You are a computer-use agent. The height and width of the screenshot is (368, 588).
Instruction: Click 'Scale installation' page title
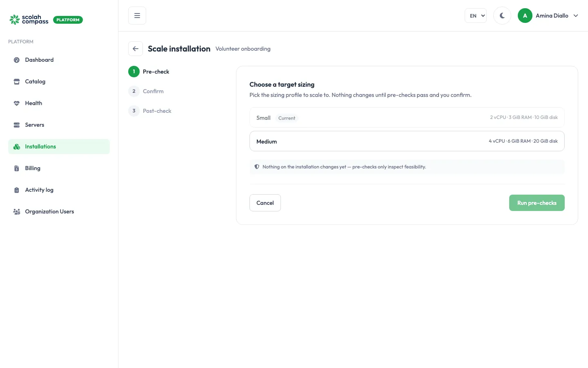[x=179, y=49]
